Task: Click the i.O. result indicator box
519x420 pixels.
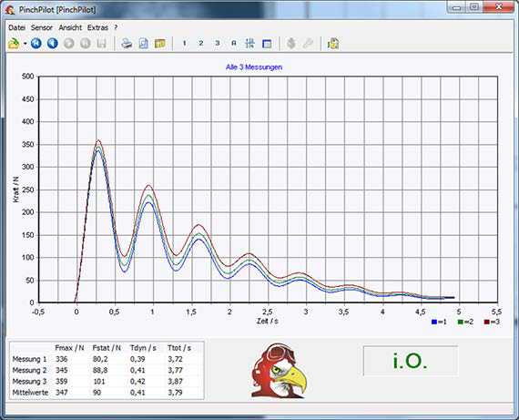Action: point(411,361)
